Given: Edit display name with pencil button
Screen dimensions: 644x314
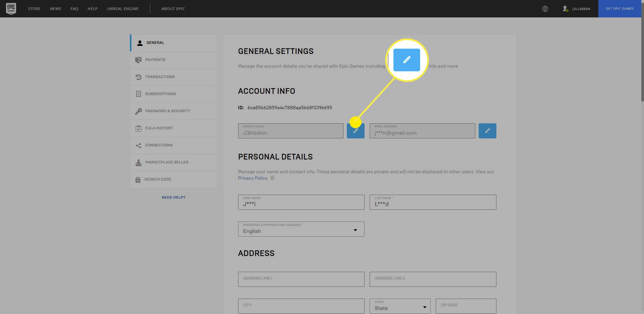Looking at the screenshot, I should pyautogui.click(x=356, y=131).
